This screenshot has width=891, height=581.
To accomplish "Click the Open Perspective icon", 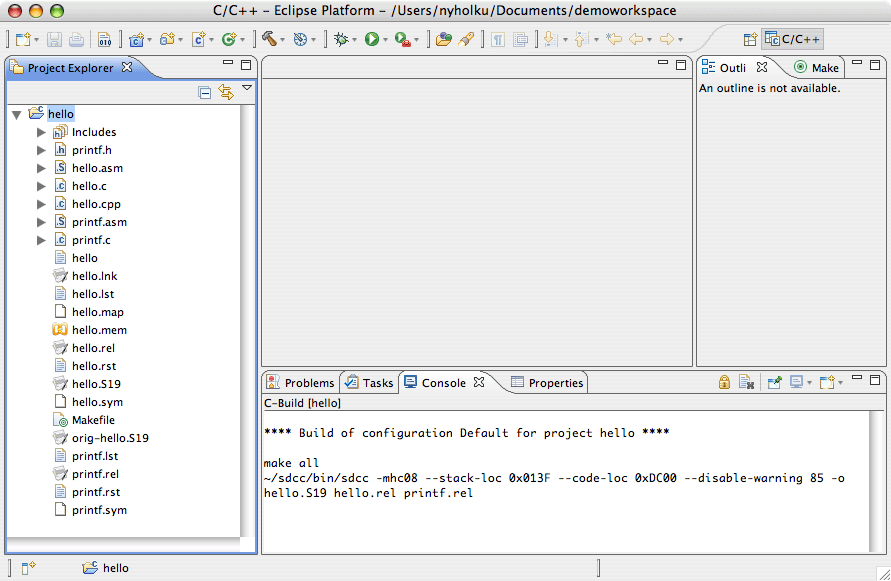I will coord(750,39).
